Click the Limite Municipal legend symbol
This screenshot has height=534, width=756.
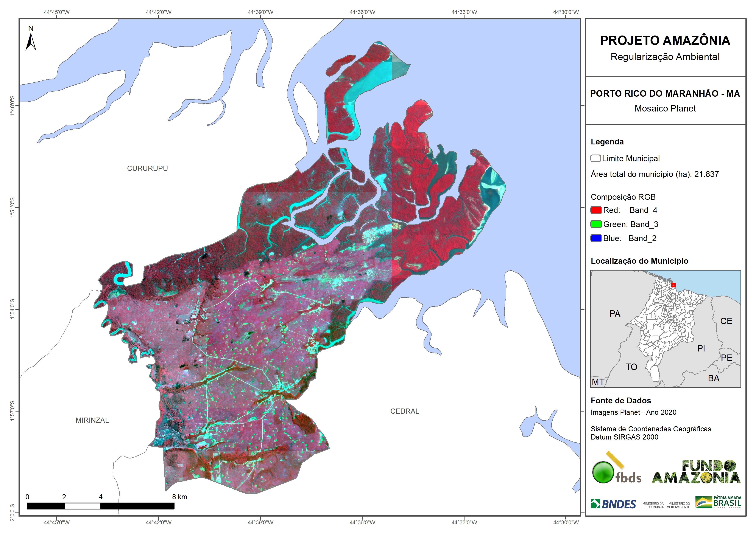tap(595, 158)
